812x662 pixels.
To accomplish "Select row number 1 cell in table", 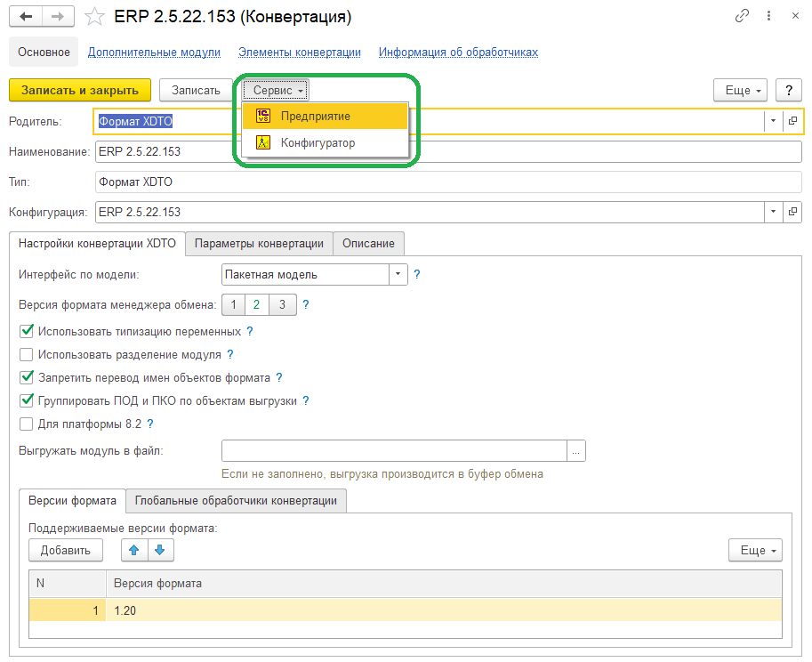I will (68, 610).
